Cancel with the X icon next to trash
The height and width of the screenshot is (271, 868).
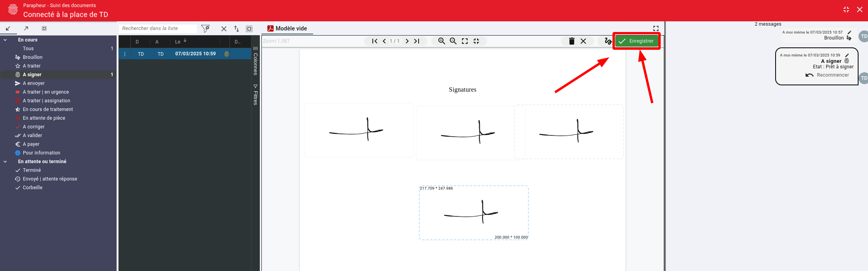(x=583, y=41)
